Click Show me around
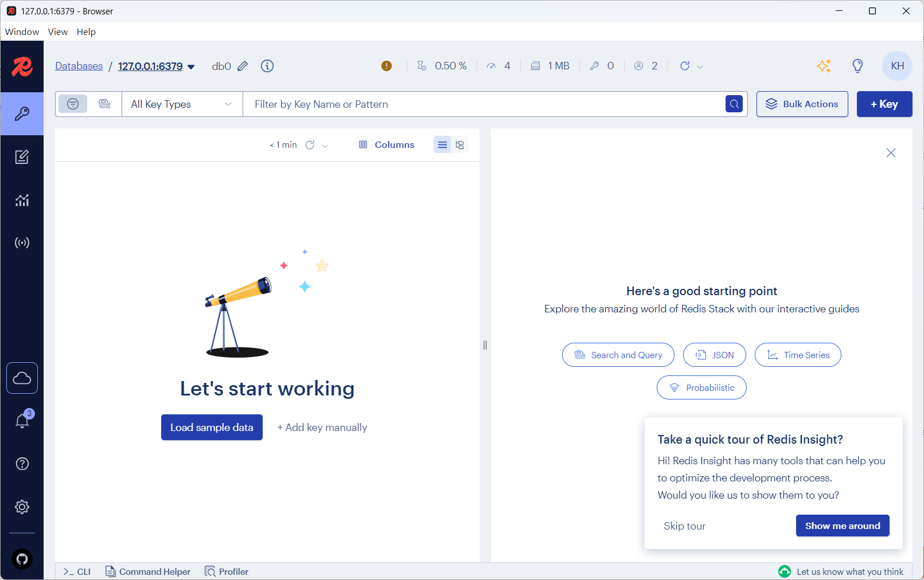The height and width of the screenshot is (580, 924). [843, 526]
